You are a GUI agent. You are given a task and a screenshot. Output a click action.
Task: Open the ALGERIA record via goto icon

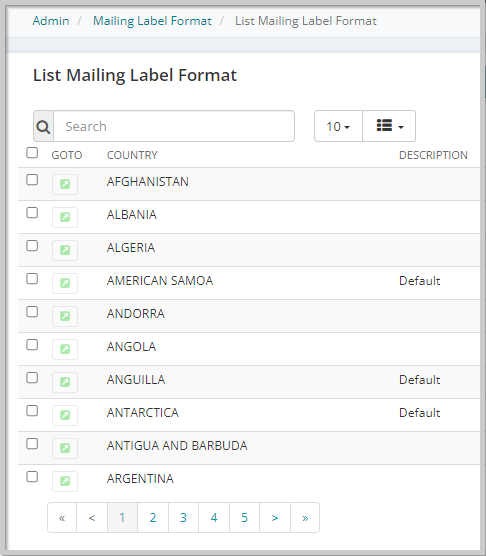pos(65,250)
